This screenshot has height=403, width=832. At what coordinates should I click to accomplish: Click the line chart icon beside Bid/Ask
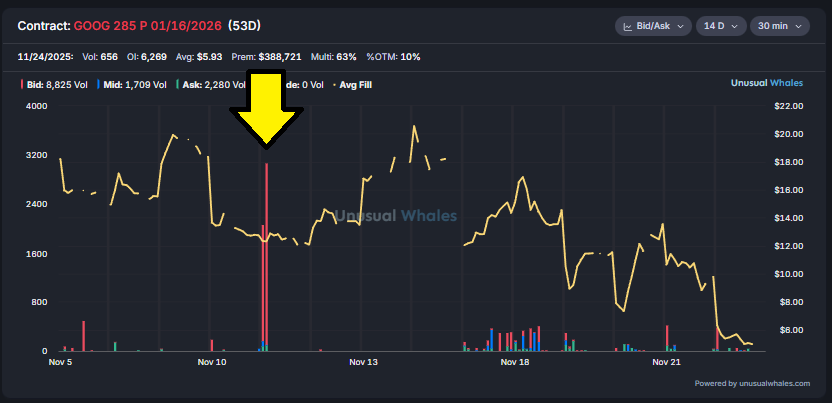pos(628,25)
